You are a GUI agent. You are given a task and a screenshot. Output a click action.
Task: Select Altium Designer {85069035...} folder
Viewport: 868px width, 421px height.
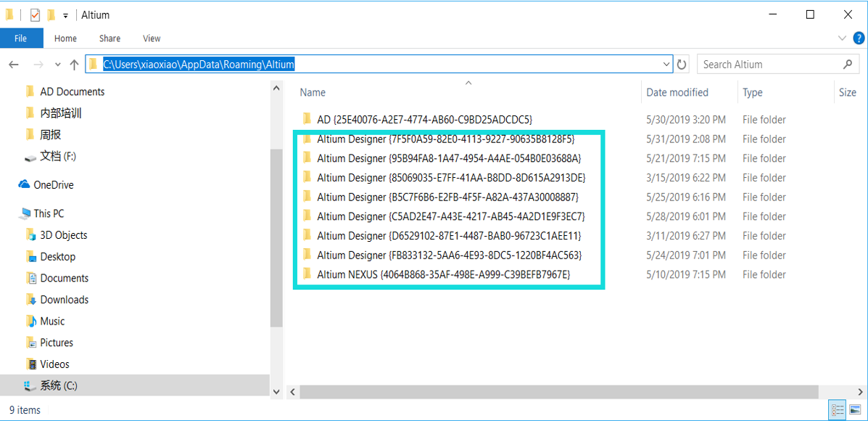click(451, 178)
